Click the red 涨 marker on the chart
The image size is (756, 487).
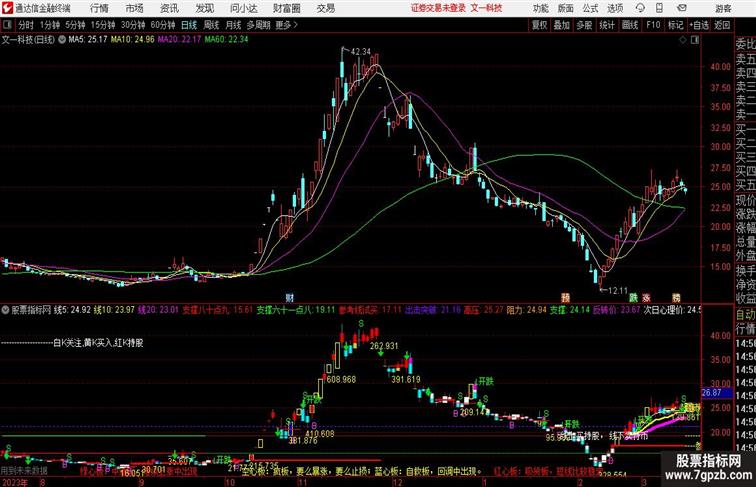click(x=646, y=298)
